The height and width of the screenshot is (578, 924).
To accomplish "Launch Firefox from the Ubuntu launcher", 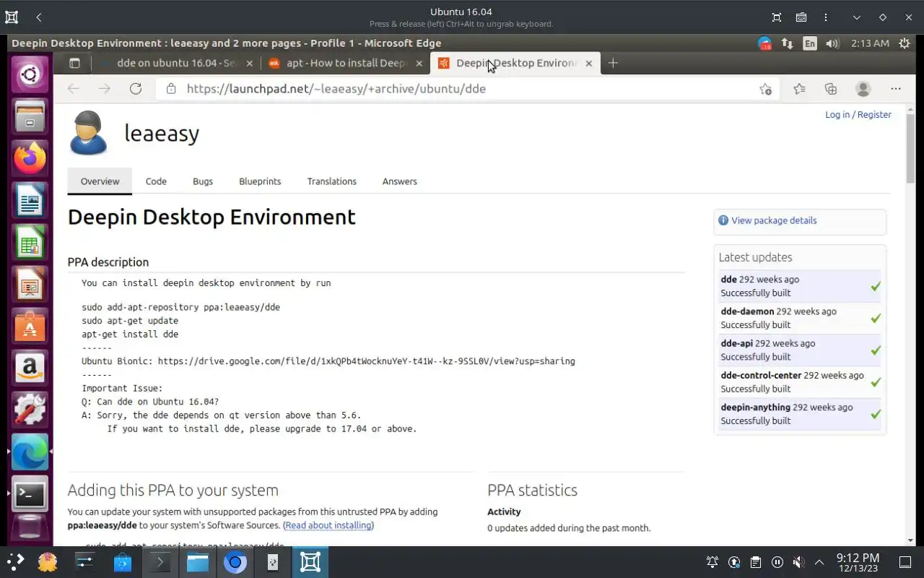I will pyautogui.click(x=30, y=158).
